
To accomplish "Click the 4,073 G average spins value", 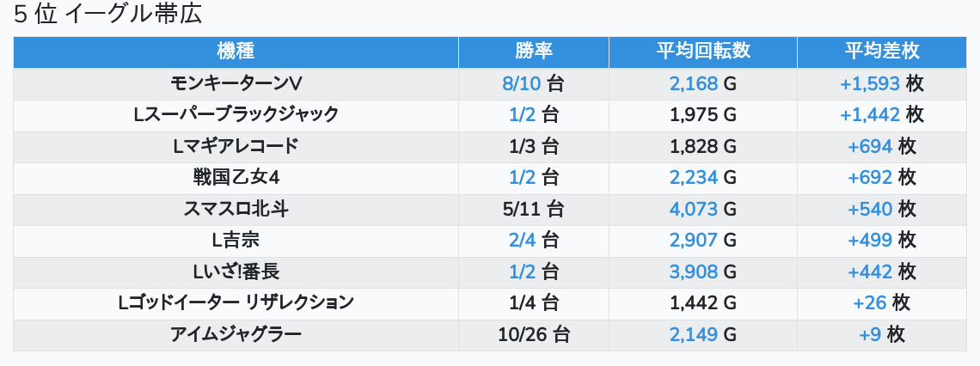I will [703, 210].
